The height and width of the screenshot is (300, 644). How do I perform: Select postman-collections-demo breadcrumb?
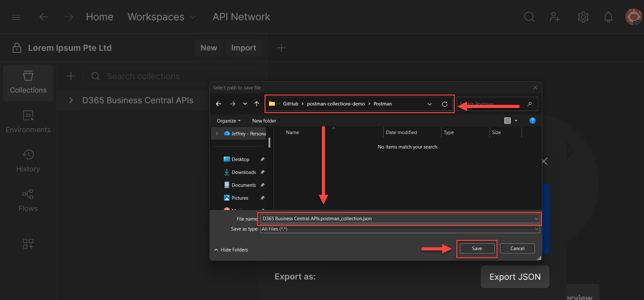(x=336, y=104)
